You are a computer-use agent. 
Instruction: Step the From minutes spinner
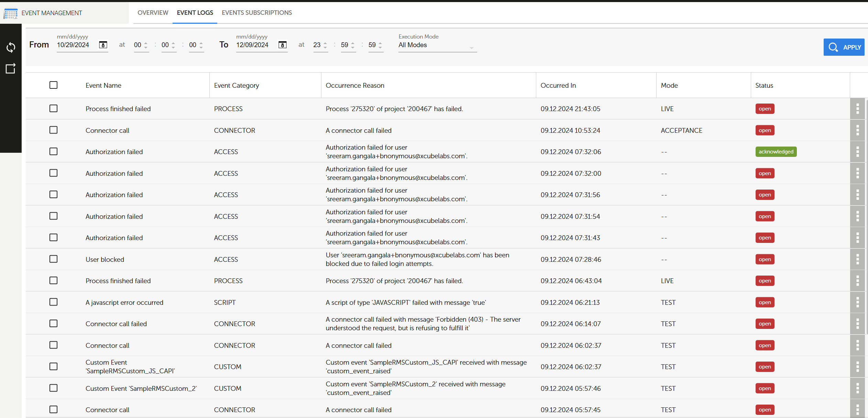coord(173,45)
